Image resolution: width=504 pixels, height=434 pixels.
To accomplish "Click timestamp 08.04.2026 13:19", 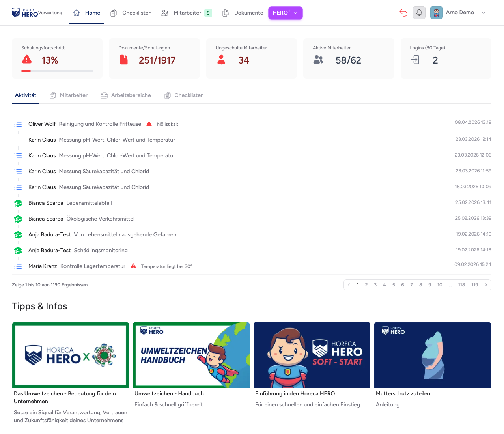I will point(473,122).
